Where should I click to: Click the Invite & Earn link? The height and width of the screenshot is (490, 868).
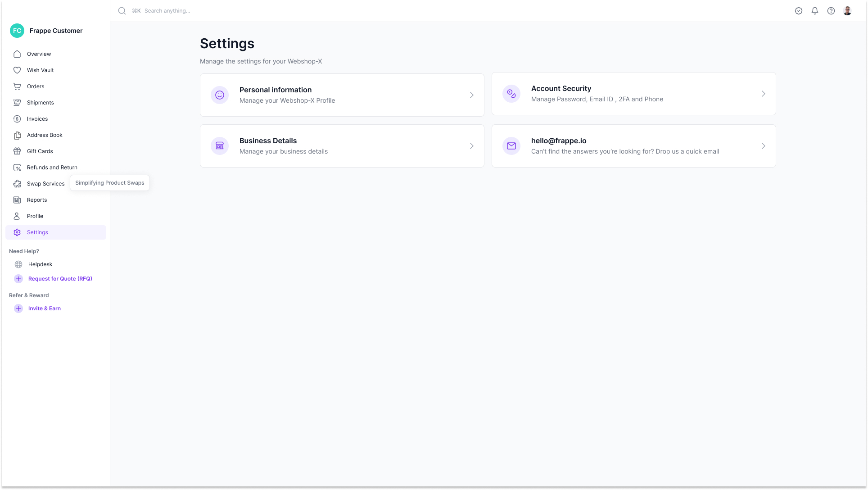tap(45, 309)
